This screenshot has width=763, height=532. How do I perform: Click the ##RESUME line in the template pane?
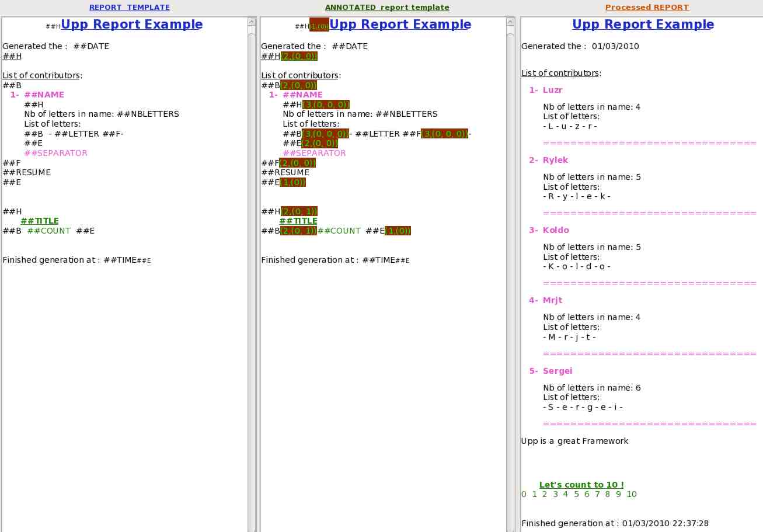click(27, 172)
